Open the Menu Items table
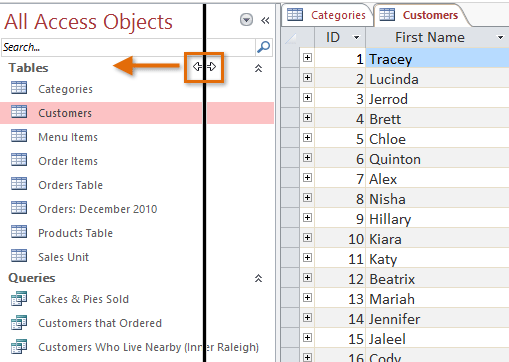 point(68,137)
